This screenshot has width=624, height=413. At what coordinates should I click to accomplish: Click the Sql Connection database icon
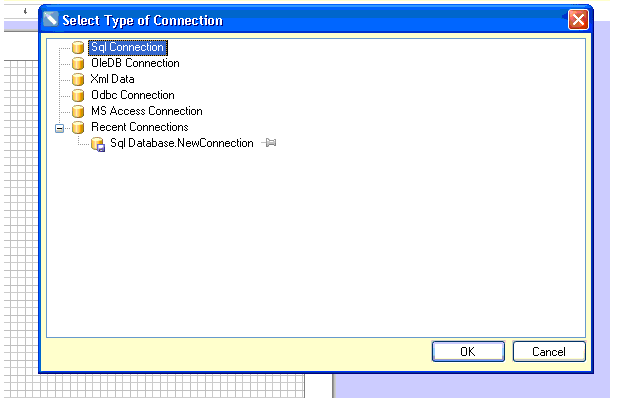point(78,47)
